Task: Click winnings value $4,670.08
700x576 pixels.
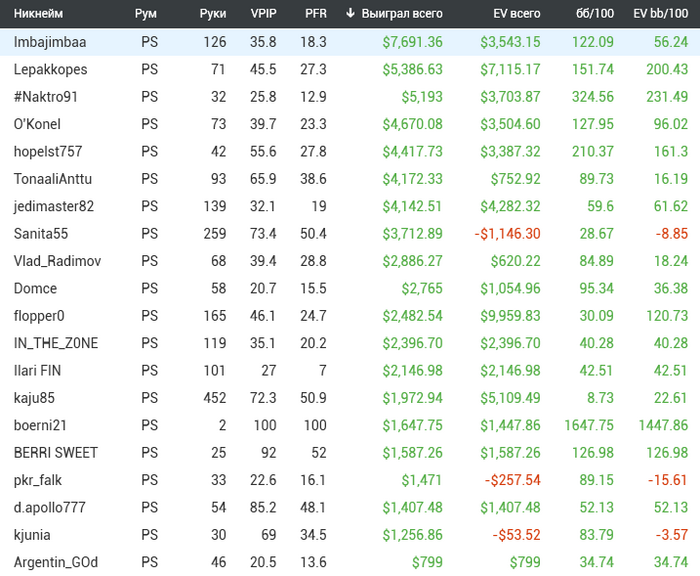Action: coord(412,124)
